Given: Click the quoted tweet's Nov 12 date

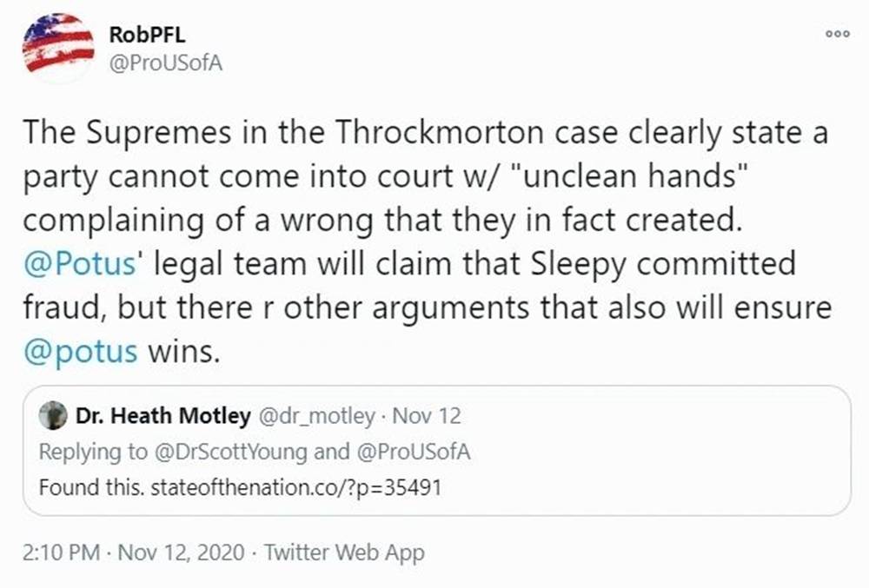Looking at the screenshot, I should 427,416.
